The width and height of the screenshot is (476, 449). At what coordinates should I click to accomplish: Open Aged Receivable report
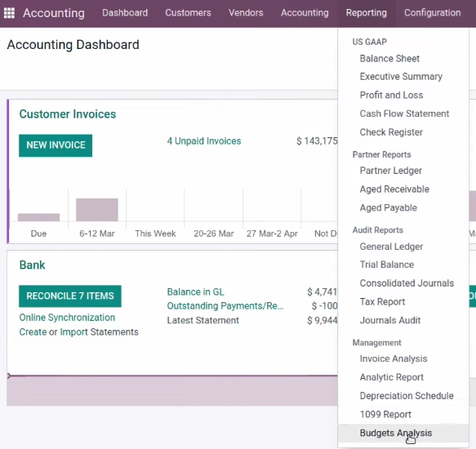tap(394, 189)
